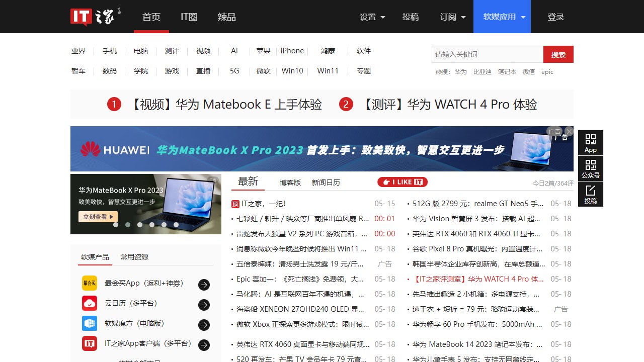Viewport: 644px width, 362px height.
Task: Click the IT之家 logo in header
Action: click(x=95, y=17)
